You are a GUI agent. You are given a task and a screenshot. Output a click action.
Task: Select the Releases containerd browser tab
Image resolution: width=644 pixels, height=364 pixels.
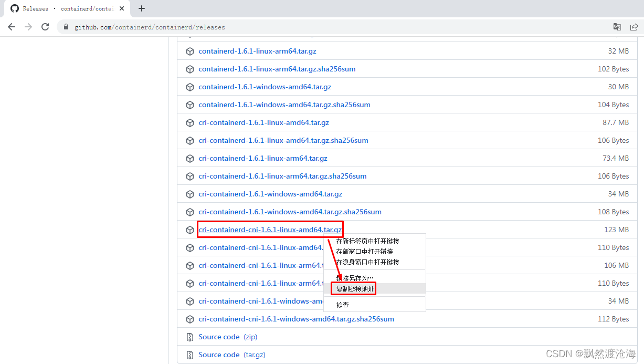click(68, 8)
